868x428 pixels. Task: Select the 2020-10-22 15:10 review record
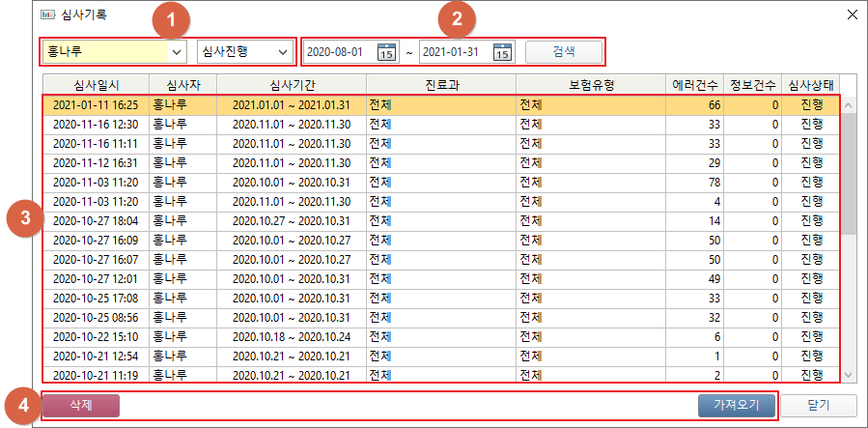[x=290, y=336]
